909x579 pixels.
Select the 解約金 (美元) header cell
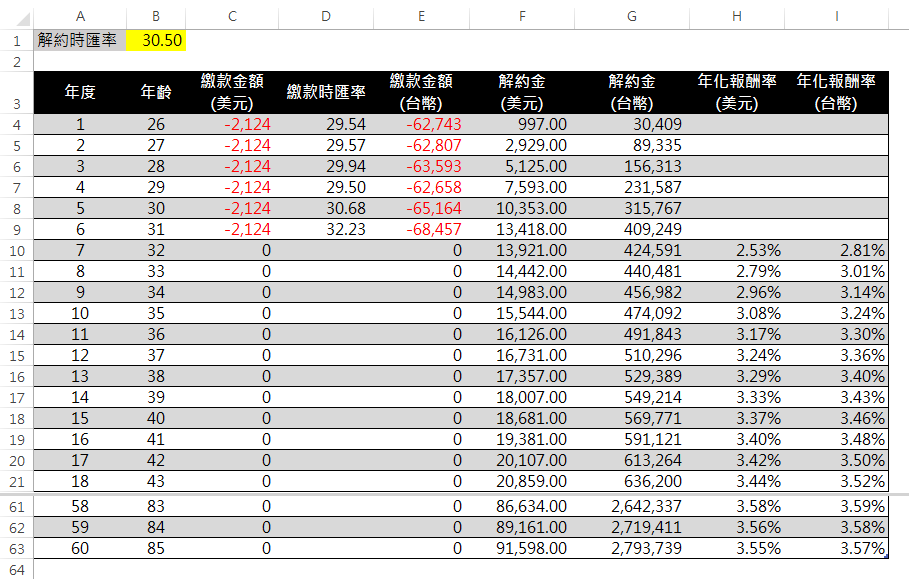coord(522,92)
